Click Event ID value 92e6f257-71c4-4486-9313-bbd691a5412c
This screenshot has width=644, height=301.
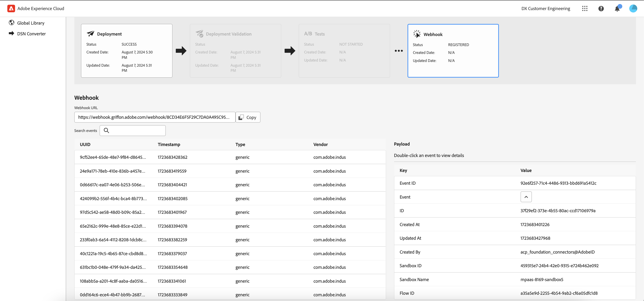coord(558,183)
